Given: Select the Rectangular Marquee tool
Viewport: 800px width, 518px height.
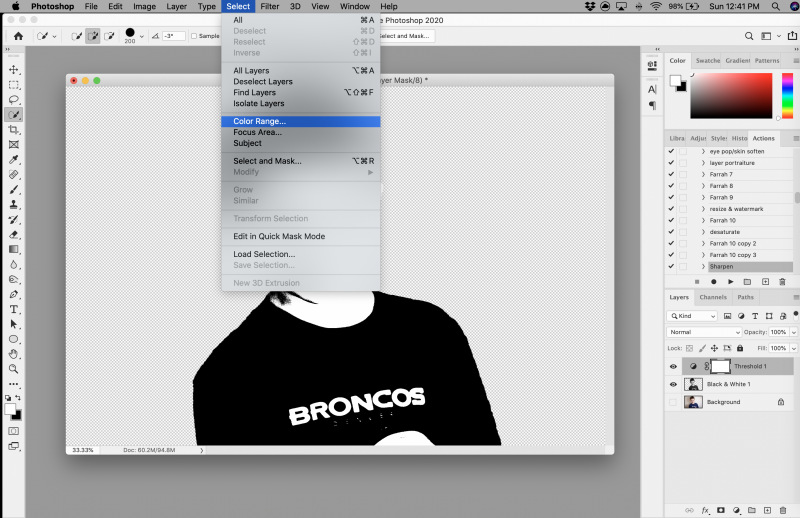Looking at the screenshot, I should tap(14, 85).
